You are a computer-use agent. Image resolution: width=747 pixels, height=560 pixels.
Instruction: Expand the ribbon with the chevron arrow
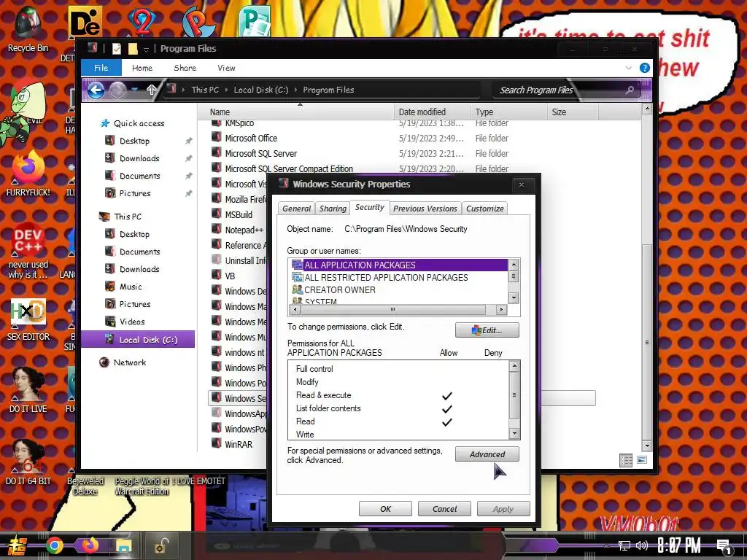click(x=628, y=68)
